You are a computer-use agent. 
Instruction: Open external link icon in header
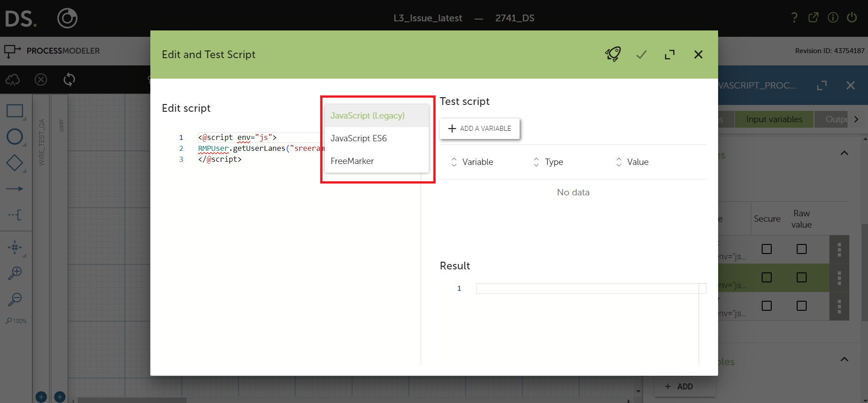pyautogui.click(x=813, y=18)
